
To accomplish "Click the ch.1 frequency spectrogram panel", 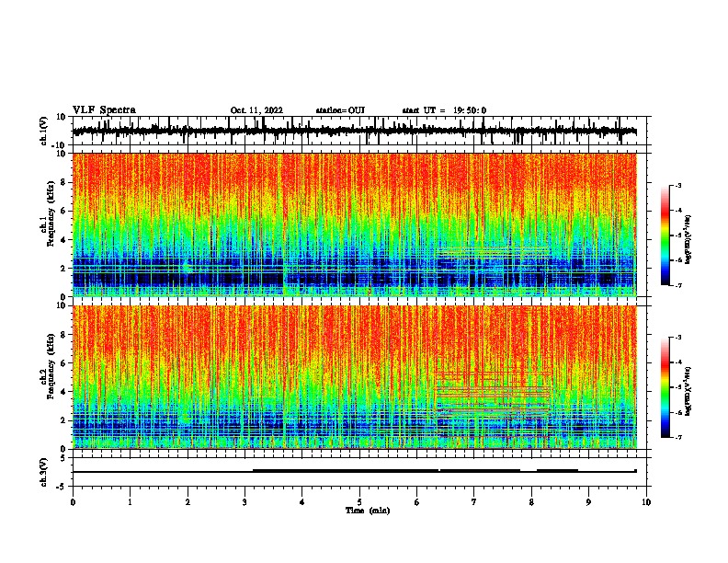I will coord(355,224).
